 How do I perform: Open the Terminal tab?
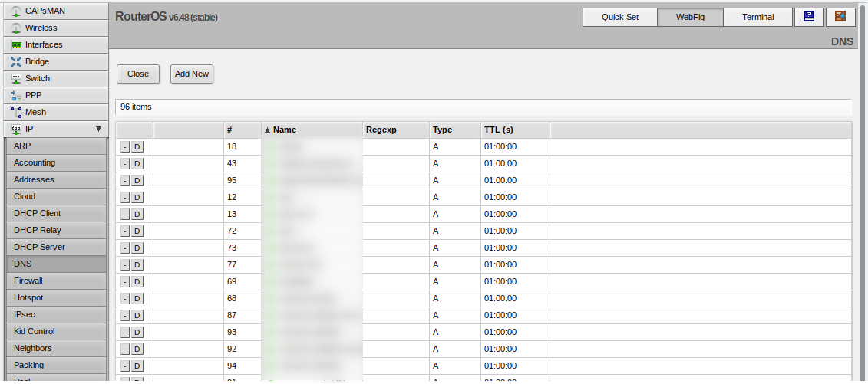tap(757, 17)
